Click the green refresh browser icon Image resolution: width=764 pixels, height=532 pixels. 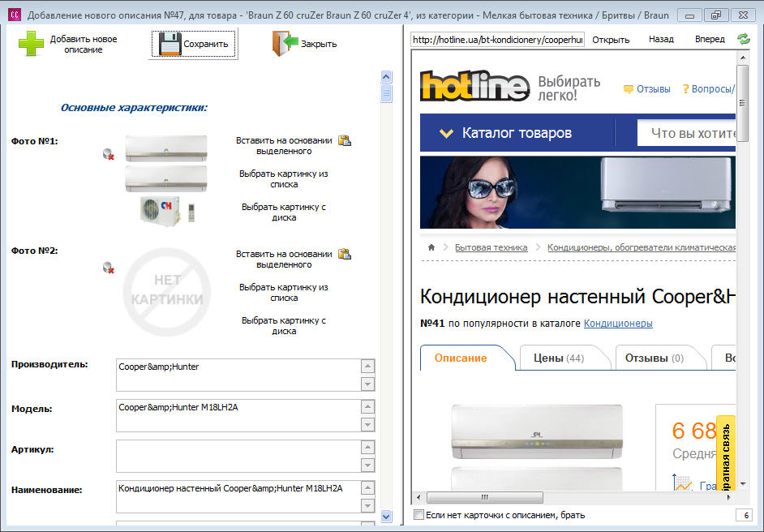(x=744, y=39)
